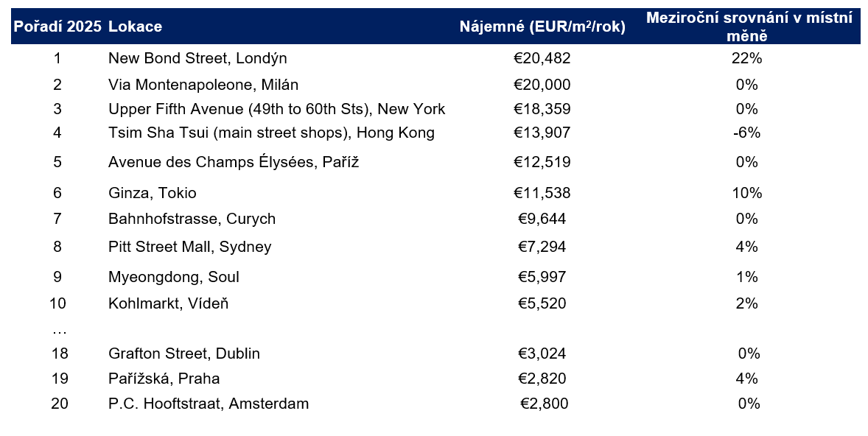Screen dimensions: 868x436
Task: Click the "Nájemné (EUR/m²/rok)" header
Action: [542, 27]
